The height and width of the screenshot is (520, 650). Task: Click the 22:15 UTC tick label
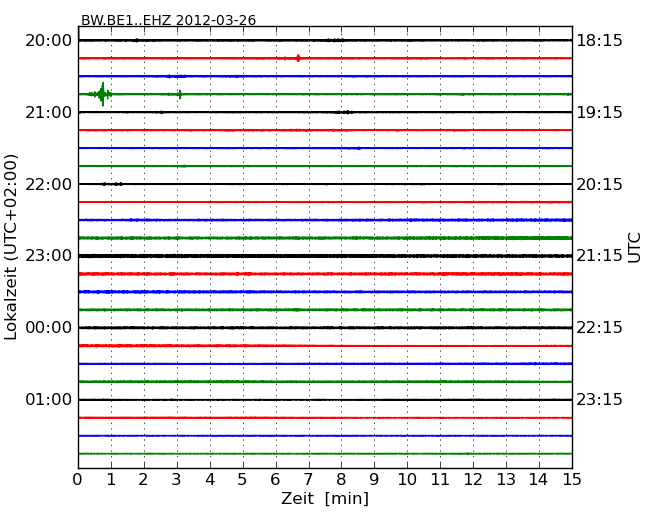(x=599, y=328)
